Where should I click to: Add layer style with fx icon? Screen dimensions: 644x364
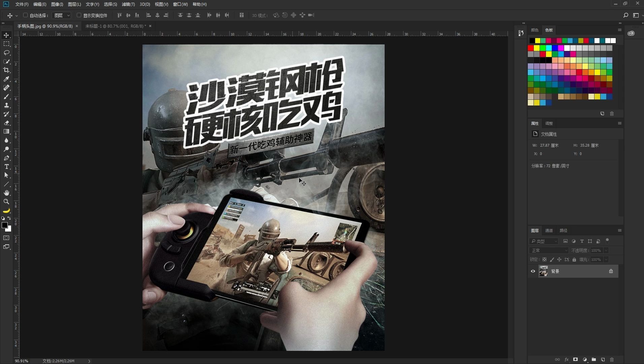[x=567, y=360]
